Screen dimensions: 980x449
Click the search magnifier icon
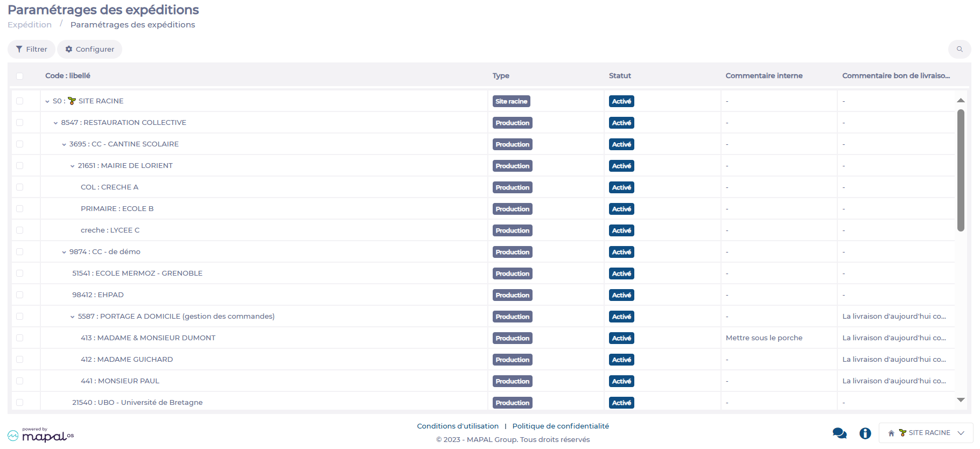[x=959, y=49]
